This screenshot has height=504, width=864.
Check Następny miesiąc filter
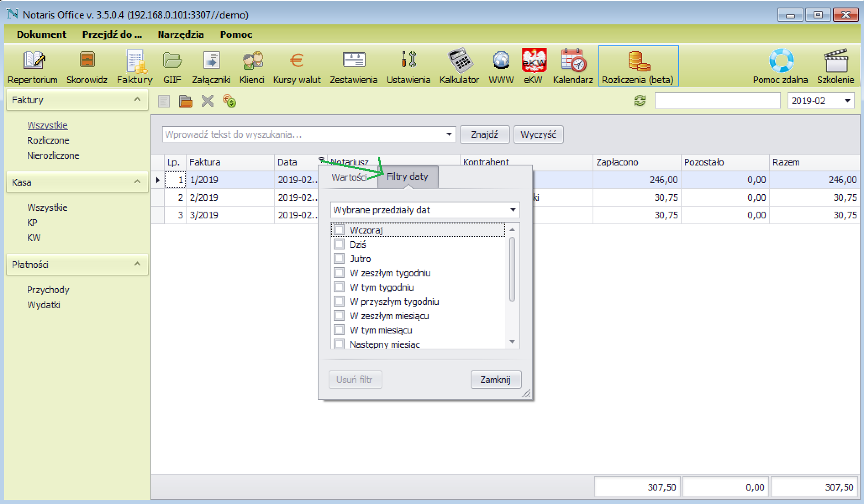point(339,344)
